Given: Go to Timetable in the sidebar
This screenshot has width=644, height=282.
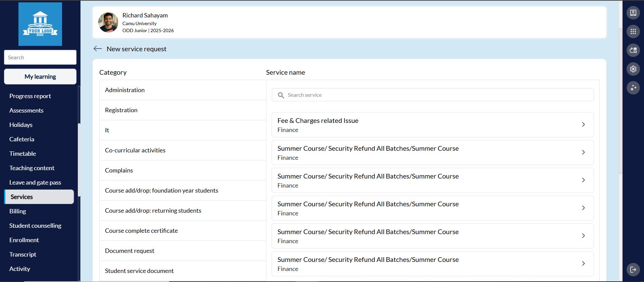Looking at the screenshot, I should point(23,154).
